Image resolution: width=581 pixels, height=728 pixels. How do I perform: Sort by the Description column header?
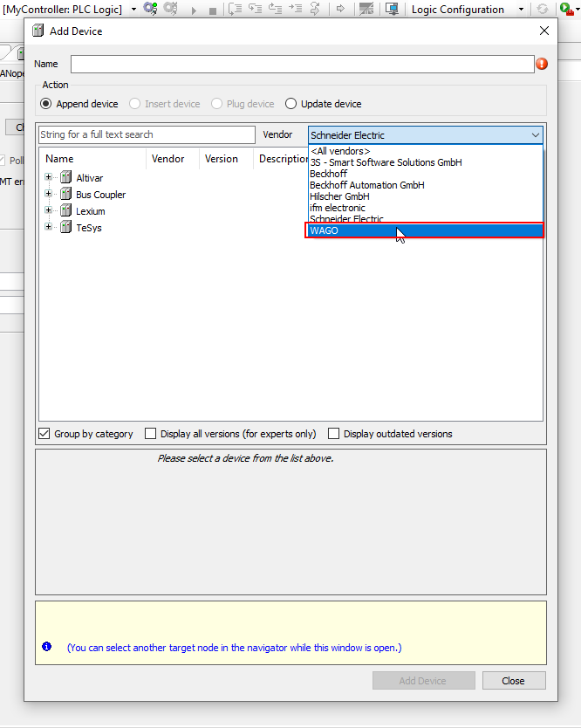coord(281,159)
